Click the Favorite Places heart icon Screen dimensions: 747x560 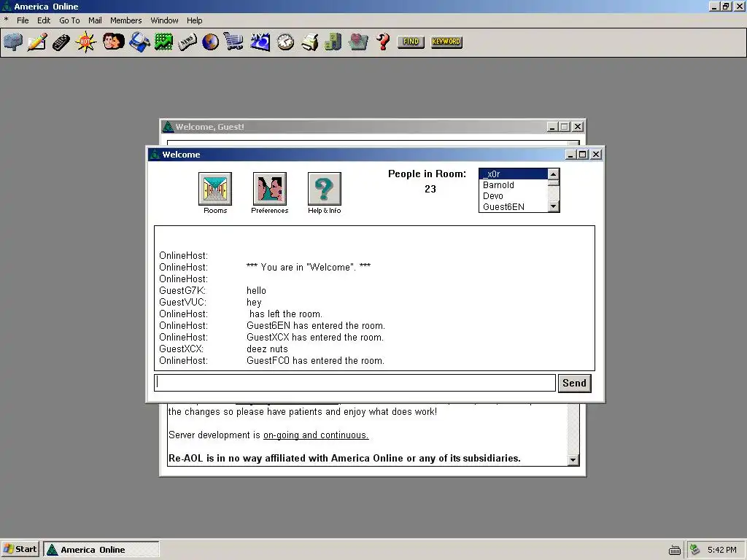[x=358, y=42]
